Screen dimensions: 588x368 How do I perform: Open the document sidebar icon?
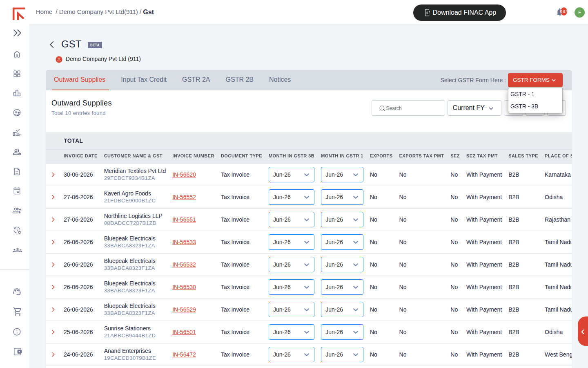click(x=17, y=171)
